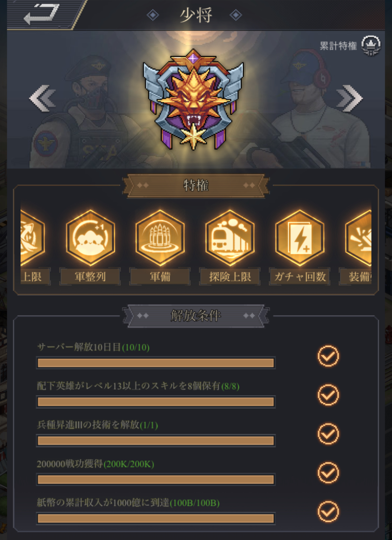Click the 特権 section header banner
Image resolution: width=392 pixels, height=540 pixels.
(x=196, y=185)
